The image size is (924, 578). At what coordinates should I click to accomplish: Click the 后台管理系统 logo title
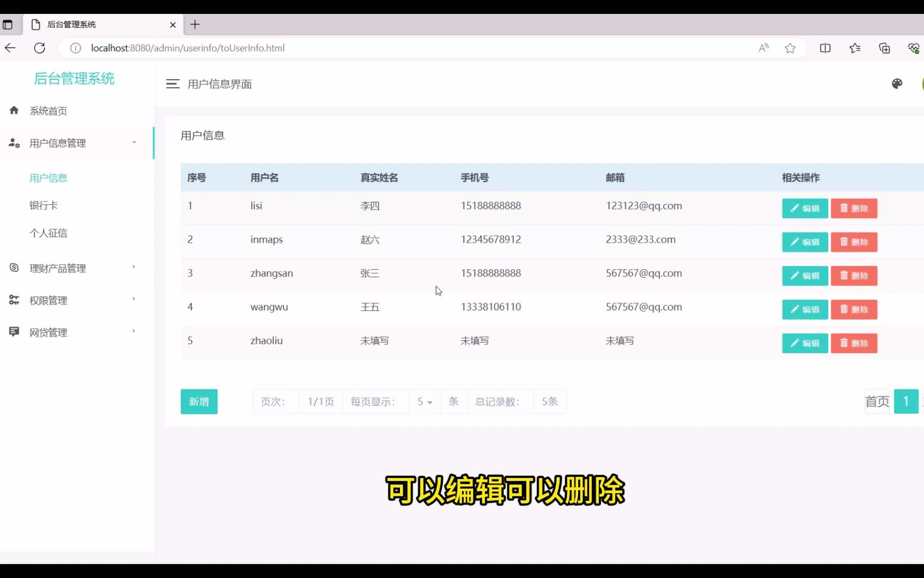click(x=74, y=79)
